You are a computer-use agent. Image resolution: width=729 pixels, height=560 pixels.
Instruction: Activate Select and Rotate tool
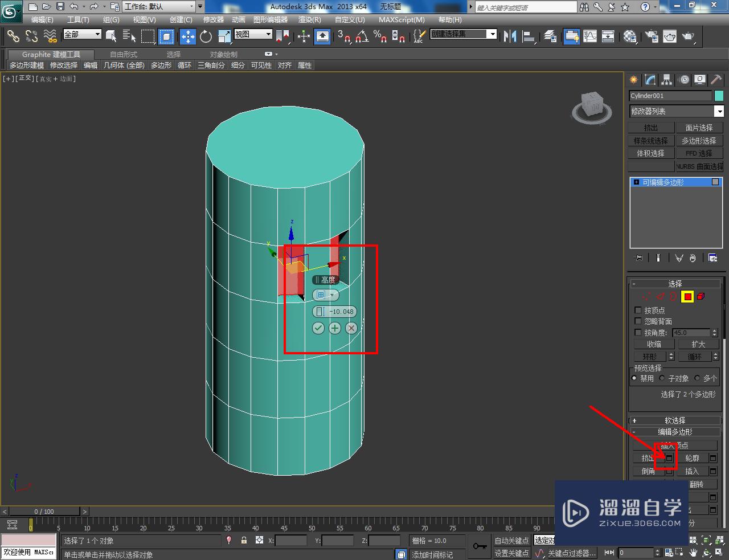(206, 36)
